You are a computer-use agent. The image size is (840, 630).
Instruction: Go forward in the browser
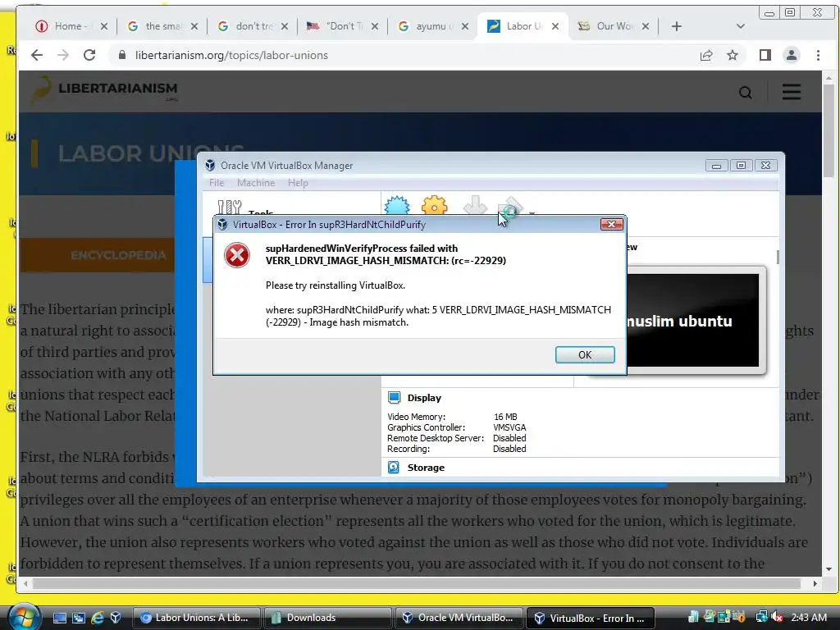point(63,55)
